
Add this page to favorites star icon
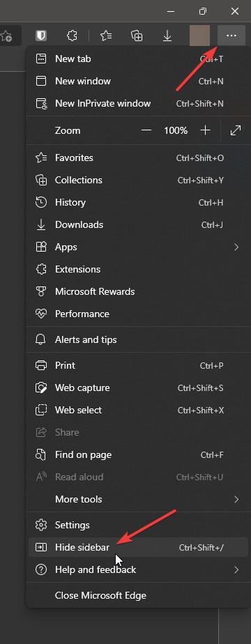(x=6, y=36)
